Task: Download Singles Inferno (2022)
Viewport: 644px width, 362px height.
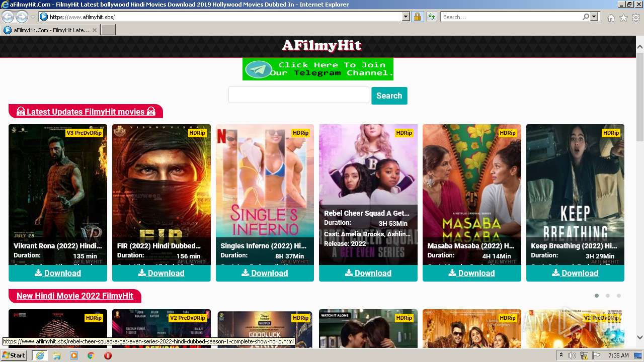Action: (x=265, y=273)
